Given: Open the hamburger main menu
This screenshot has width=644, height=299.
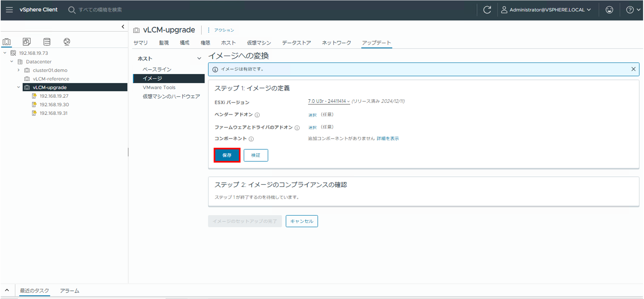Looking at the screenshot, I should point(9,10).
